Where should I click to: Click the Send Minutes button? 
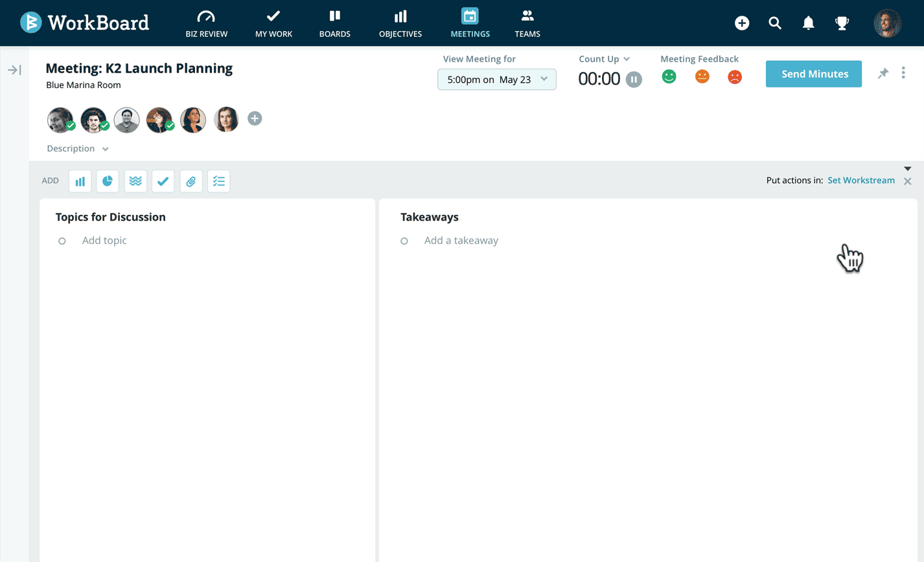(x=814, y=74)
